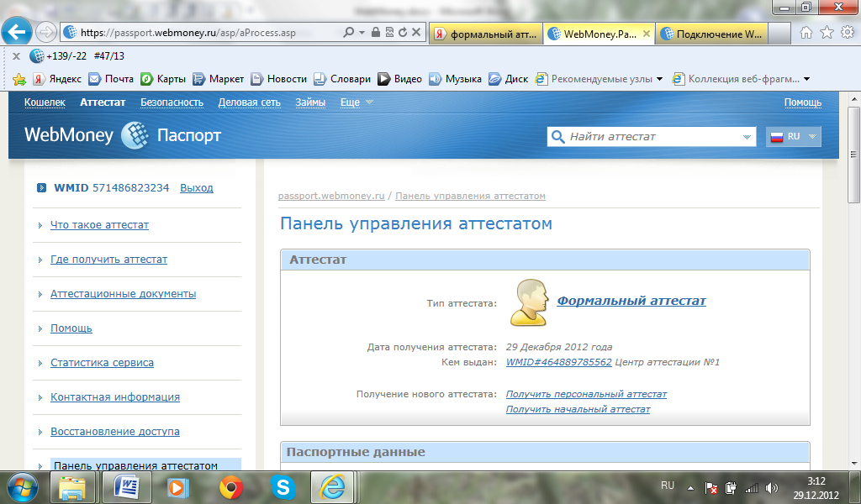
Task: Go back with the browser Back arrow
Action: pyautogui.click(x=17, y=32)
